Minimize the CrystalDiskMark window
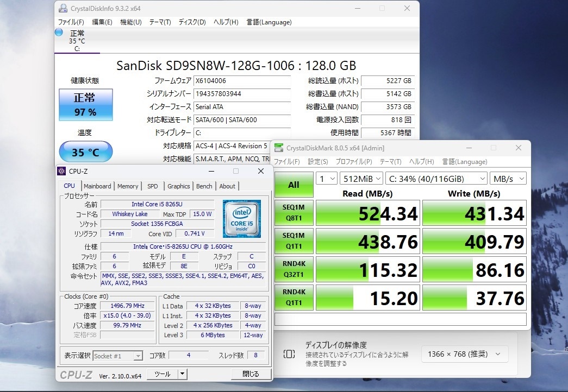 [469, 148]
